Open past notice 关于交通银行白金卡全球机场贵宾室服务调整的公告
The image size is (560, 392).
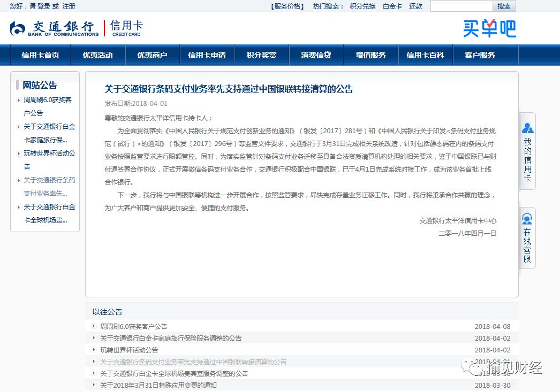coord(174,373)
